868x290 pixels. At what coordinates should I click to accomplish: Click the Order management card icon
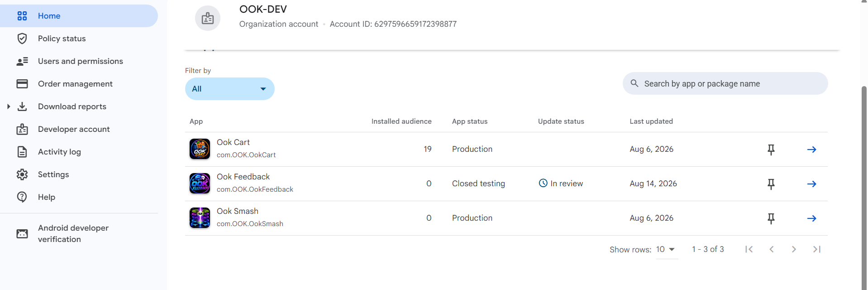coord(22,84)
